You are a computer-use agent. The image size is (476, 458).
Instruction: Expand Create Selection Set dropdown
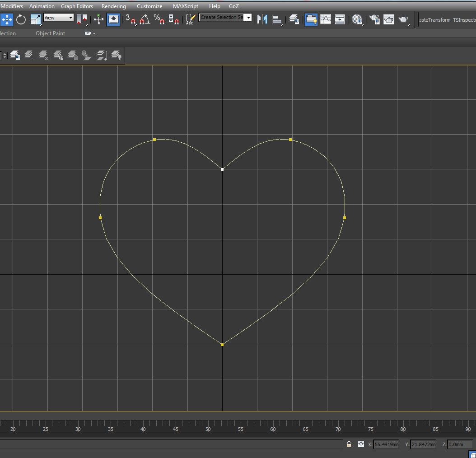tap(248, 18)
